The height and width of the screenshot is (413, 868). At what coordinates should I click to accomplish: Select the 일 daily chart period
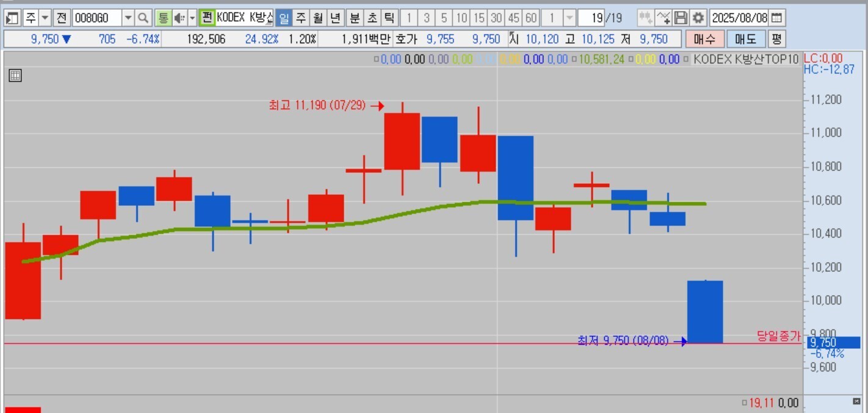pos(284,18)
